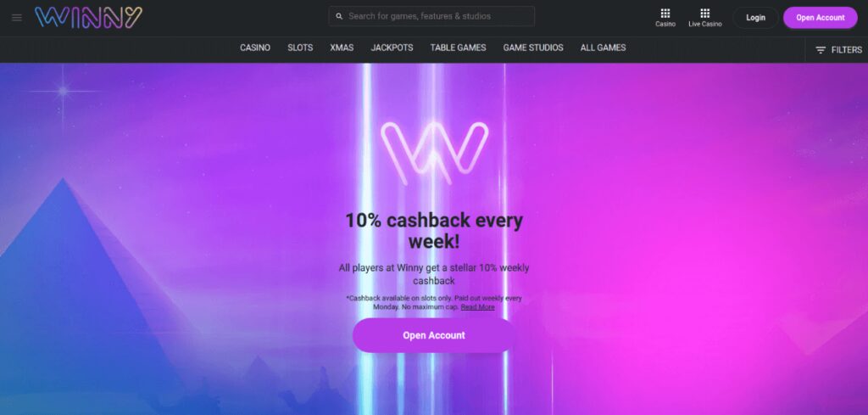Go to the SLOTS category
This screenshot has width=868, height=415.
point(300,48)
